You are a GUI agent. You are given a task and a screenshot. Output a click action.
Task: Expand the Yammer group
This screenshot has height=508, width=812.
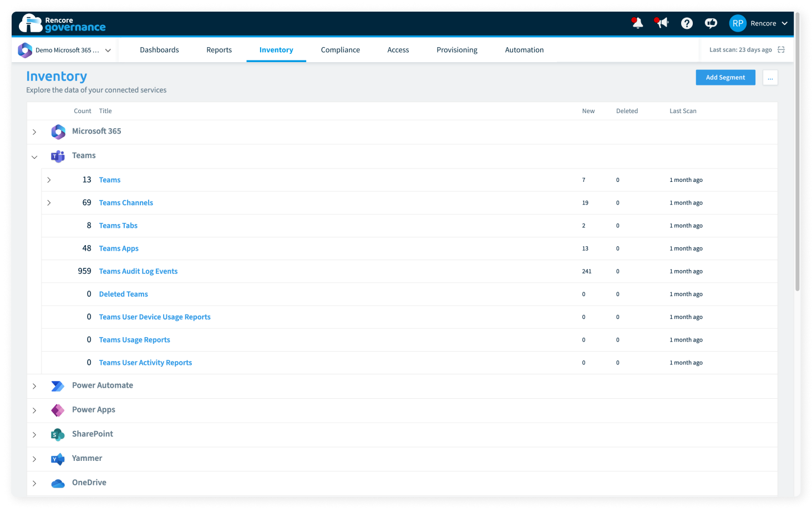coord(34,459)
